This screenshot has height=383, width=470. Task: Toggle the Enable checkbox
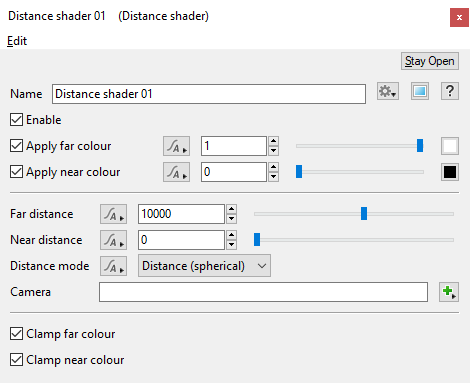pyautogui.click(x=16, y=120)
